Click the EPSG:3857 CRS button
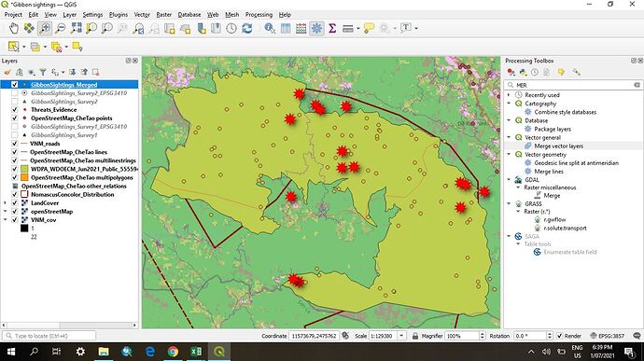The width and height of the screenshot is (644, 361). (x=607, y=336)
